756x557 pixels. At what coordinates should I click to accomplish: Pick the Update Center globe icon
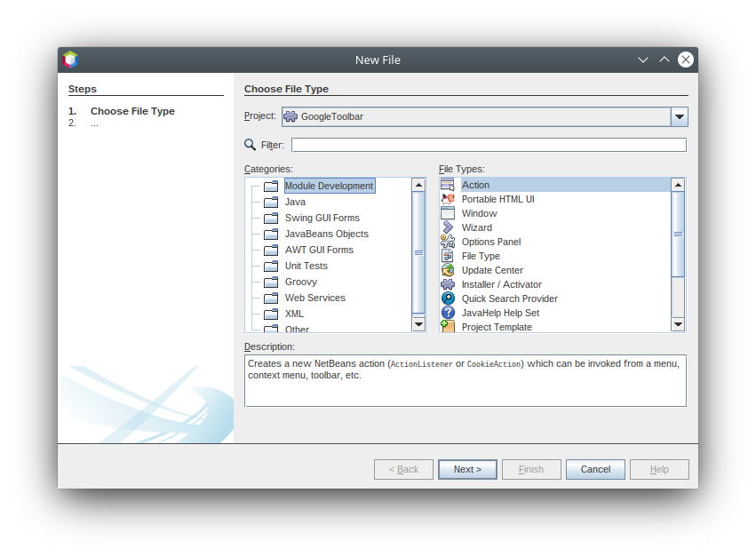pyautogui.click(x=448, y=270)
